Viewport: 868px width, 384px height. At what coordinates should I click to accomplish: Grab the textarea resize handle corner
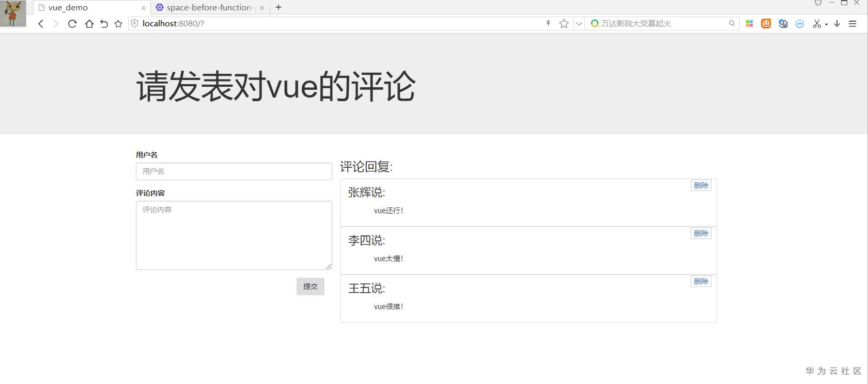pyautogui.click(x=329, y=266)
